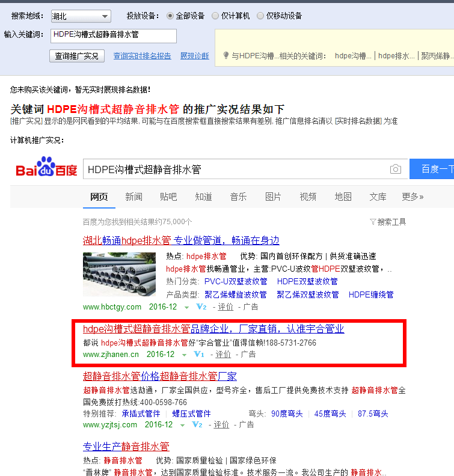The height and width of the screenshot is (476, 454).
Task: Click the HDPE缠绕管 product link
Action: pyautogui.click(x=371, y=294)
